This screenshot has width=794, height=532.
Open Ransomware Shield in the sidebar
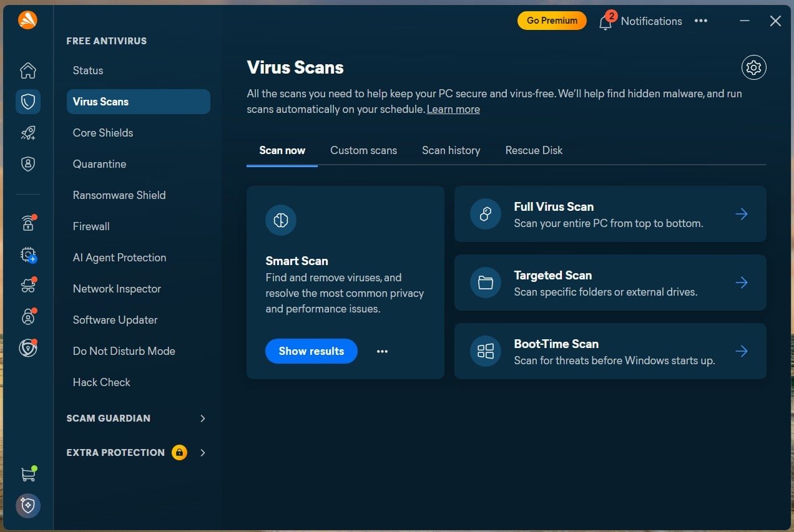[x=139, y=195]
